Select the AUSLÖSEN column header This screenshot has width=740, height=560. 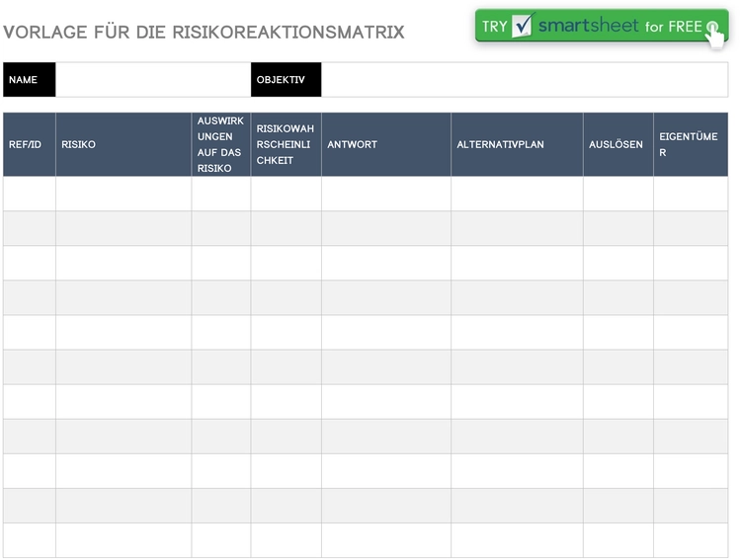(x=618, y=144)
